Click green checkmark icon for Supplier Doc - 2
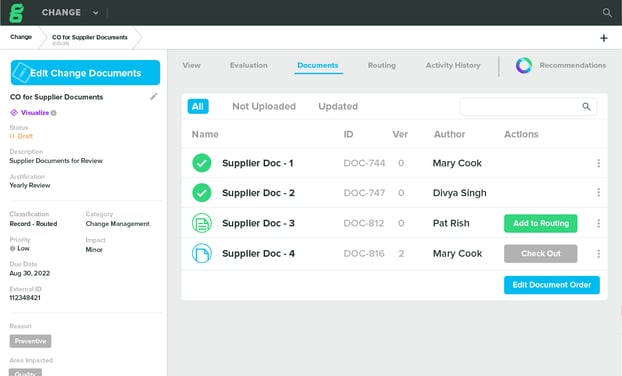Image resolution: width=622 pixels, height=376 pixels. tap(202, 193)
